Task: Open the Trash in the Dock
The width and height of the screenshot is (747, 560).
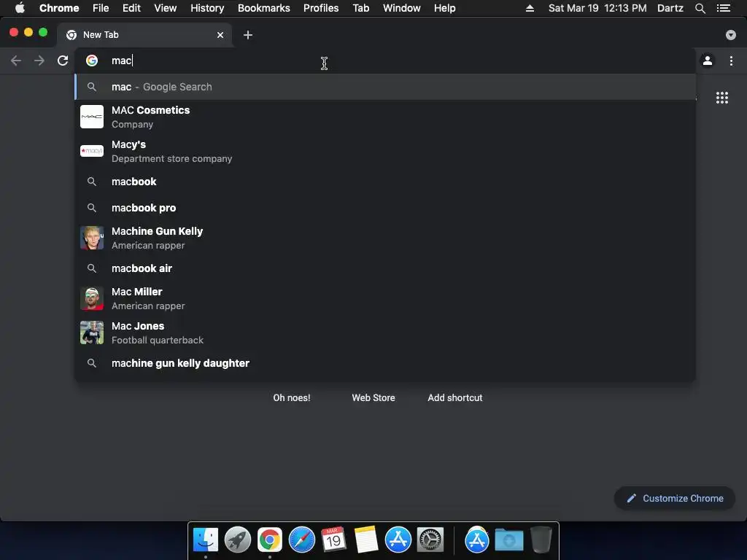Action: [541, 540]
